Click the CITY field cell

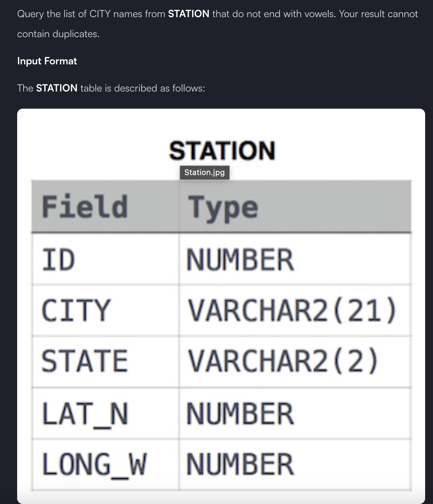coord(105,310)
